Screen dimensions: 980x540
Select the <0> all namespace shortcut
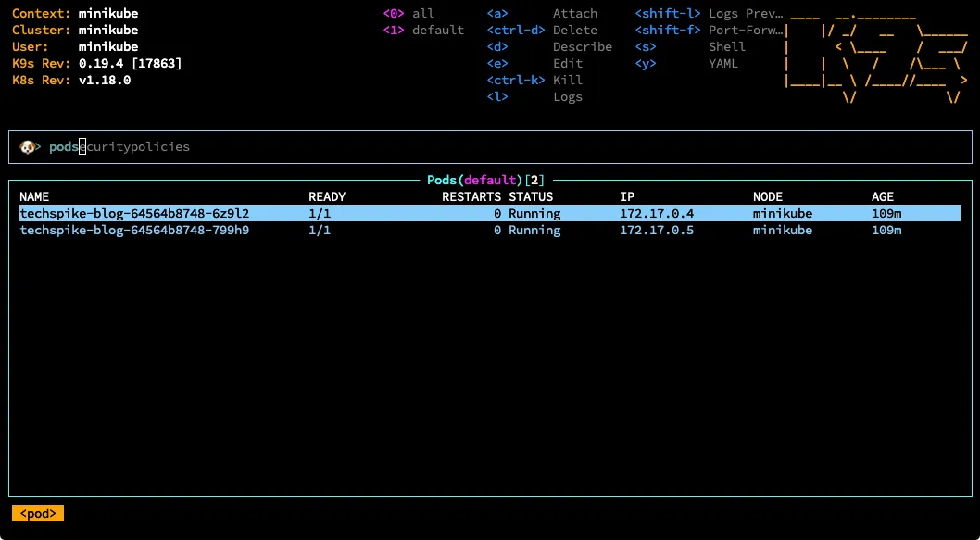(x=408, y=14)
